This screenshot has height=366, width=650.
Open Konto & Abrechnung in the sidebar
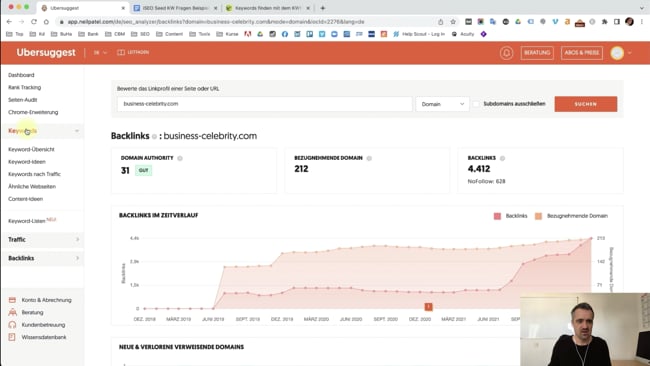pyautogui.click(x=40, y=300)
